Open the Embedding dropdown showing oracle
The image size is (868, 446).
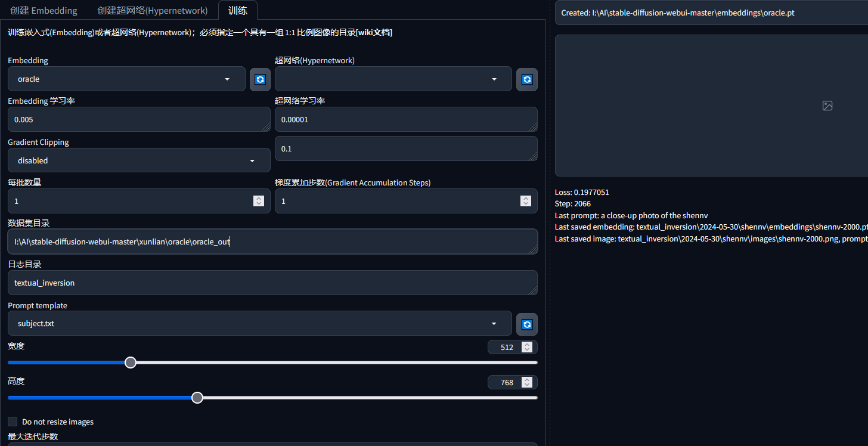click(x=126, y=79)
